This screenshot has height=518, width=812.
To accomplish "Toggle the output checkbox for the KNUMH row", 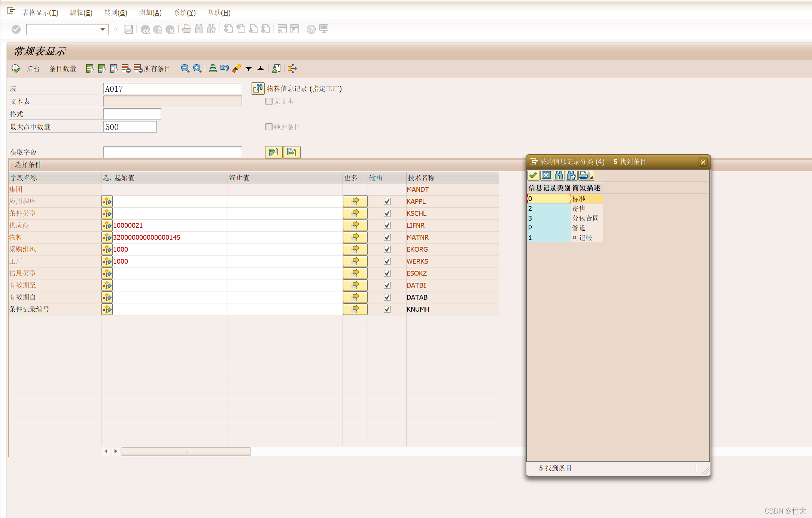I will click(387, 309).
